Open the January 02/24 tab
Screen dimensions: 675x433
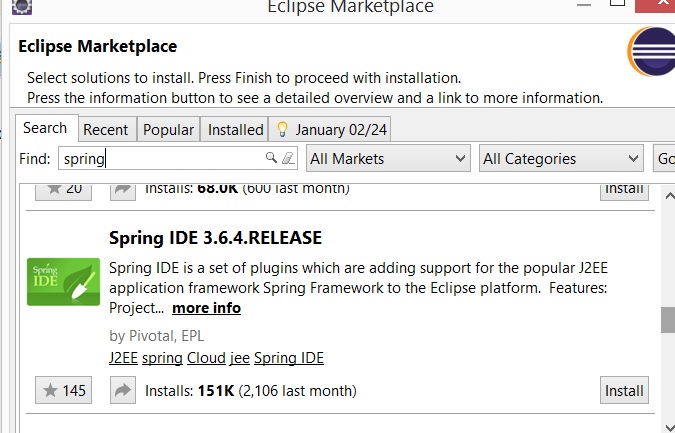330,129
